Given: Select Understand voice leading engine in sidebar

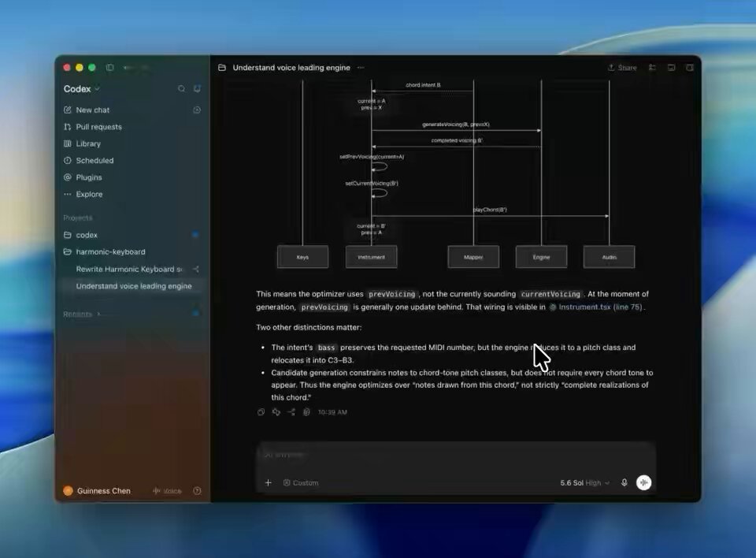Looking at the screenshot, I should [x=134, y=286].
